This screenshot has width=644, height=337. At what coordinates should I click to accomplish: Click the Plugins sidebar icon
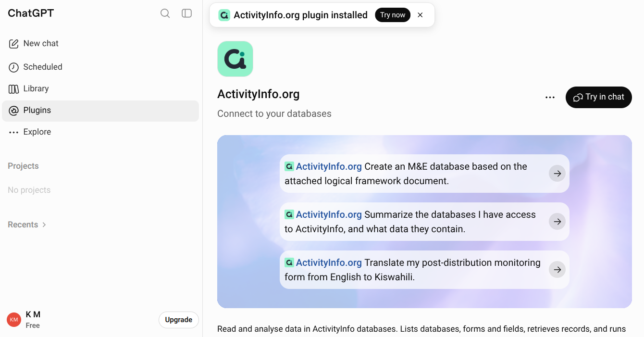coord(13,111)
